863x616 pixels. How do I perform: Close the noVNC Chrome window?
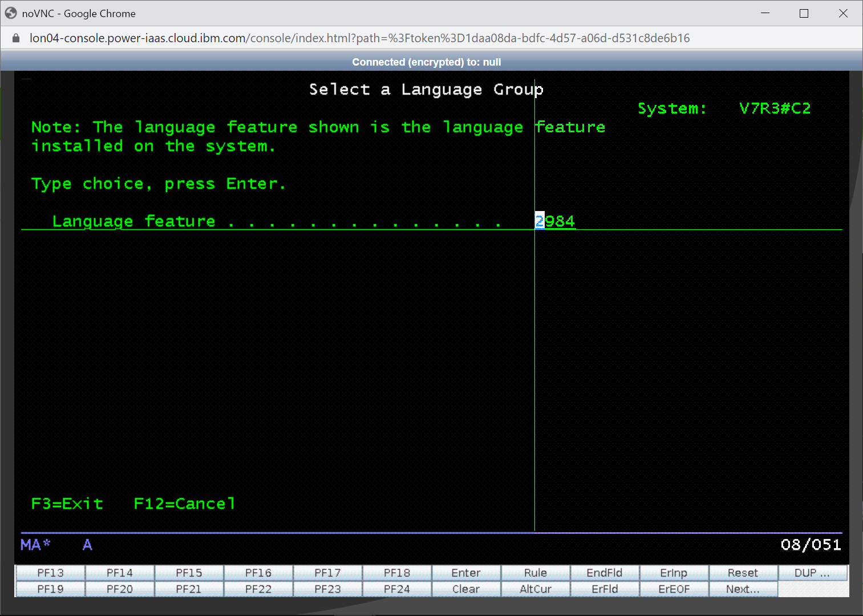coord(843,13)
